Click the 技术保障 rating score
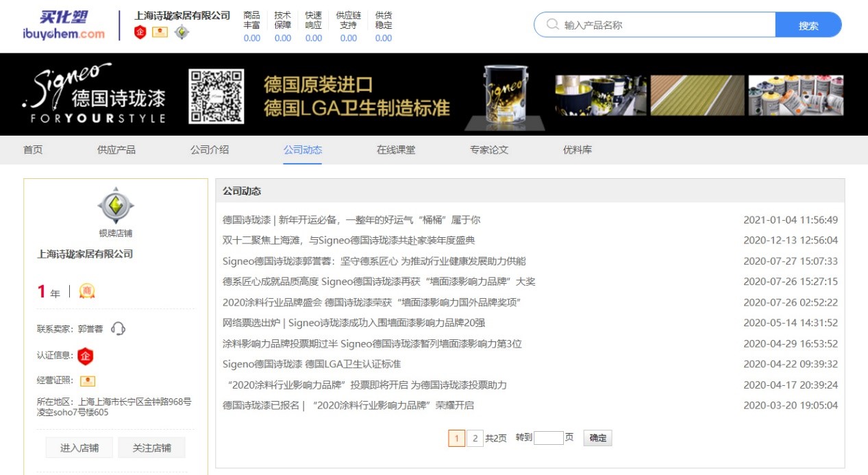This screenshot has width=868, height=475. [x=283, y=38]
